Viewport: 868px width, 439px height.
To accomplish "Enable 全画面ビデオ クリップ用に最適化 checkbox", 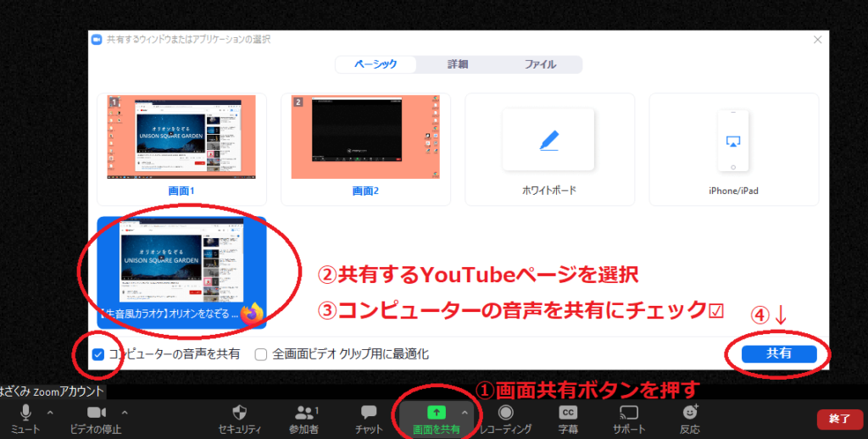I will pos(261,354).
